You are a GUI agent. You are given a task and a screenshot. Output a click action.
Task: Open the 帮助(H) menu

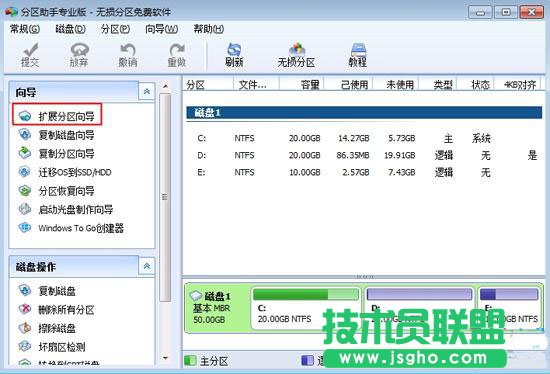pyautogui.click(x=209, y=29)
